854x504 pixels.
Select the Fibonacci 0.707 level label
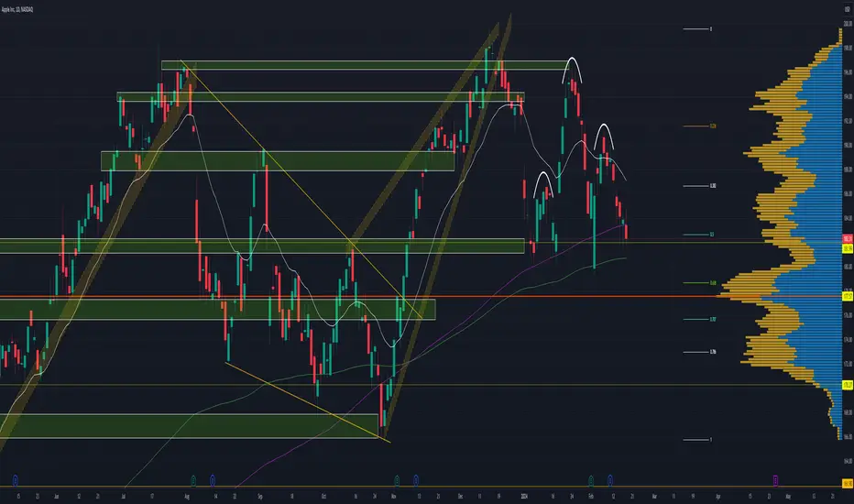click(x=713, y=319)
